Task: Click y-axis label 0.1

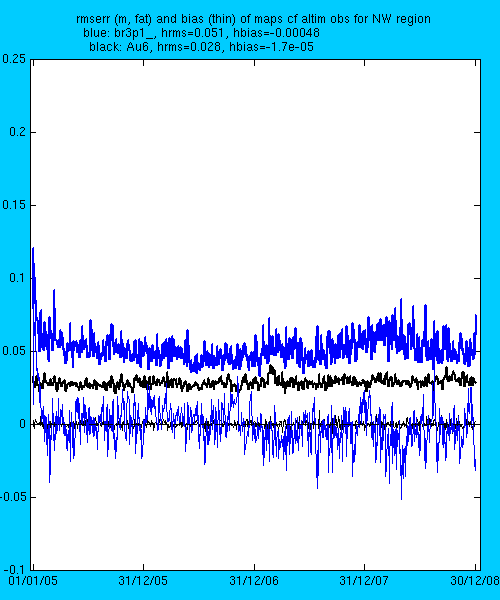Action: click(18, 278)
